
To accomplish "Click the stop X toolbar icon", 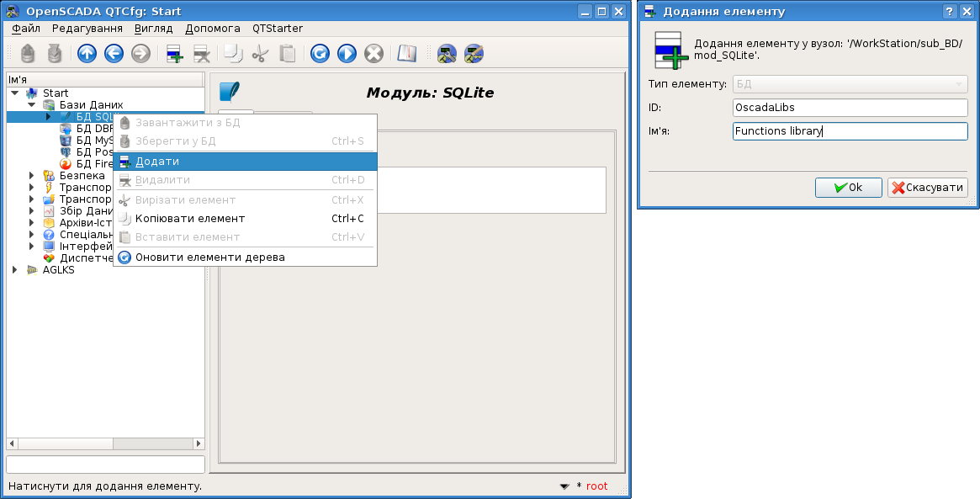I will tap(373, 54).
